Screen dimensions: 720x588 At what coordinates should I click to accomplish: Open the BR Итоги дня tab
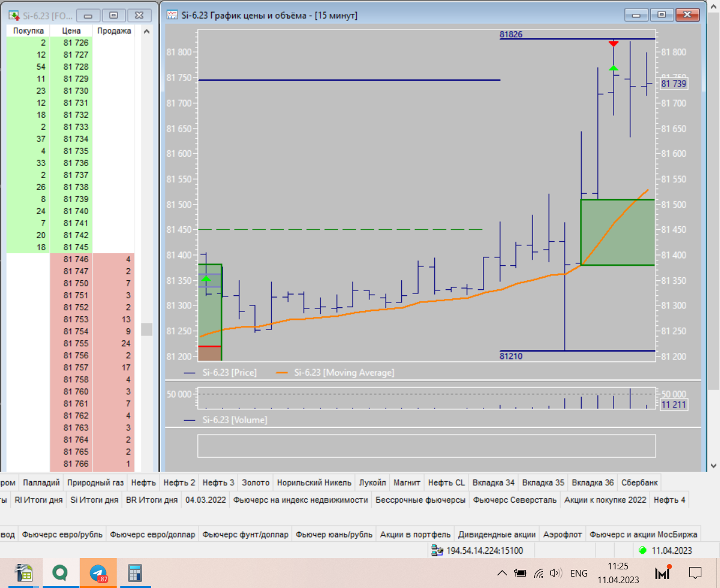pyautogui.click(x=152, y=500)
